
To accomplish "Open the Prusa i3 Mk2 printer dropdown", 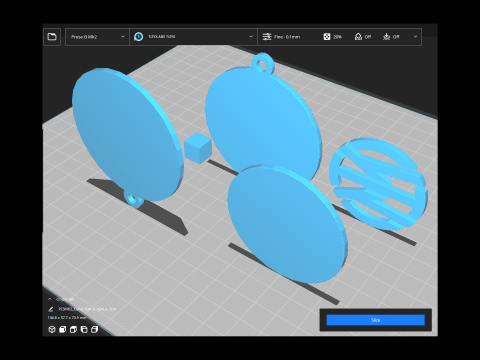I will [x=97, y=37].
